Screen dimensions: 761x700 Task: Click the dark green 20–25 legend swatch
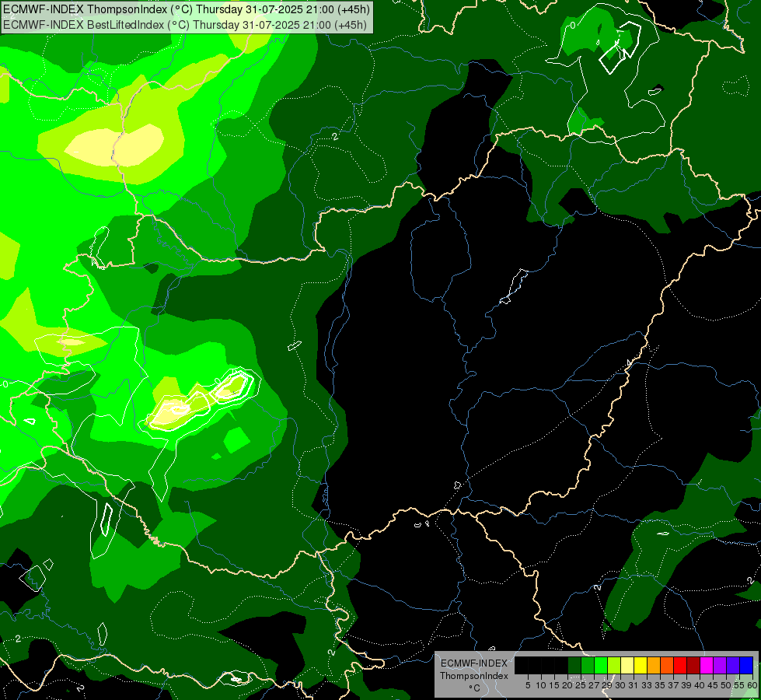click(x=574, y=665)
